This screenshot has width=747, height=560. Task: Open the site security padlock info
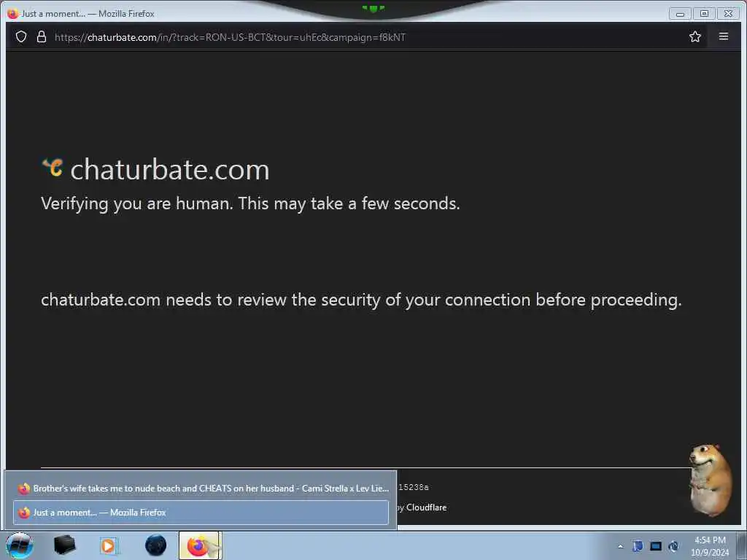42,36
